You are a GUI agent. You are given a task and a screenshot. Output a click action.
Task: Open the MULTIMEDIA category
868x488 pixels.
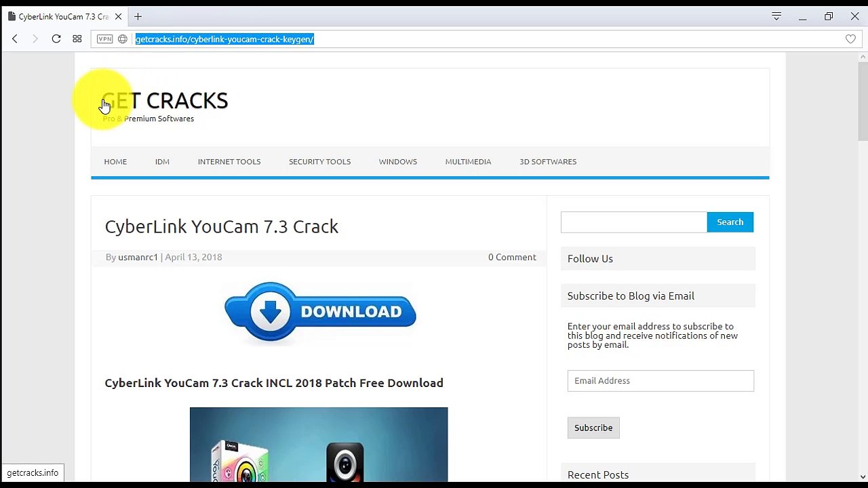pos(468,161)
